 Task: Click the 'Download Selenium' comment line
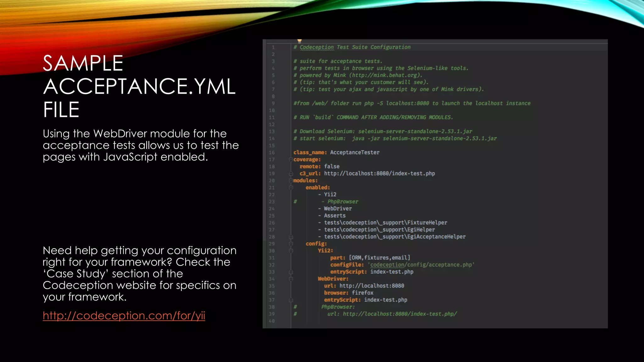[x=383, y=131]
